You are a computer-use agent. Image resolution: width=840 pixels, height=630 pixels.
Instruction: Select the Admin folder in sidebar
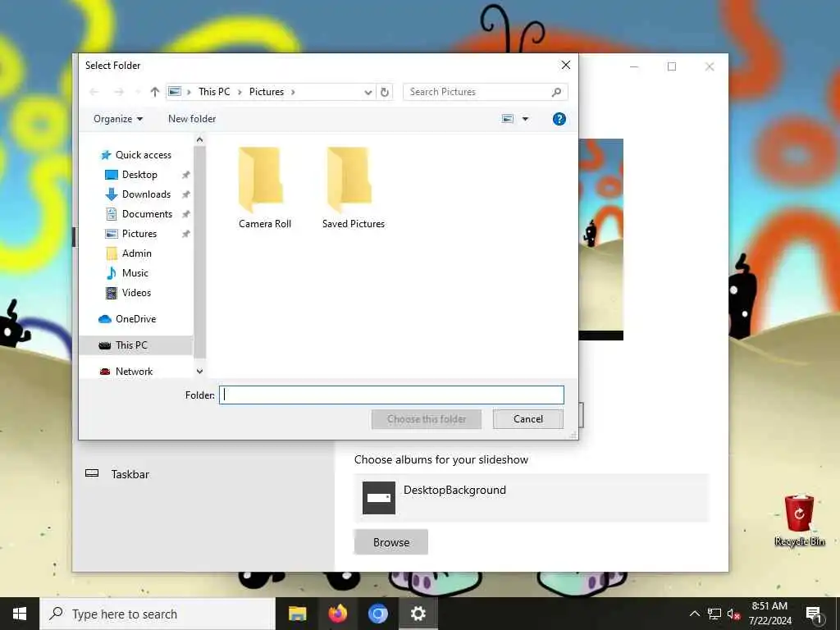point(136,253)
